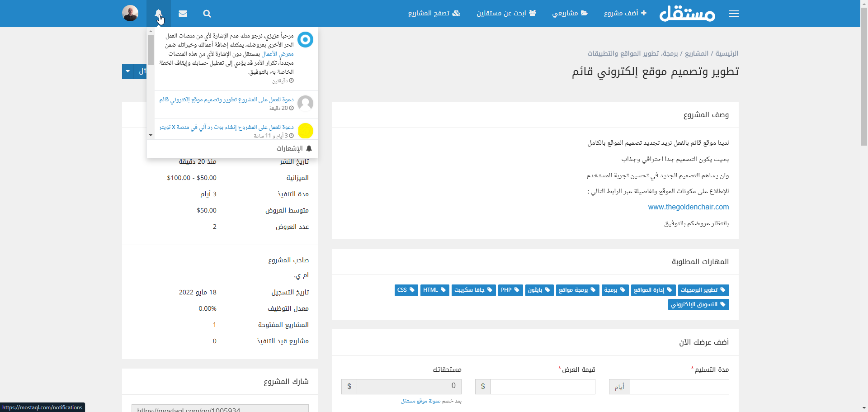This screenshot has width=868, height=412.
Task: Click the 'قيمة العرض' amount input field
Action: click(542, 387)
